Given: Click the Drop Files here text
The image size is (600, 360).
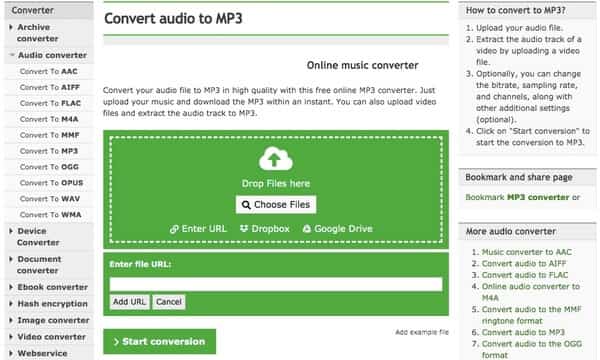Looking at the screenshot, I should 276,184.
